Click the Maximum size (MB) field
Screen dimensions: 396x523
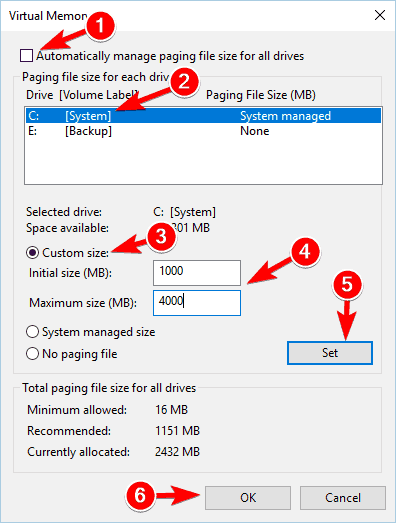197,303
